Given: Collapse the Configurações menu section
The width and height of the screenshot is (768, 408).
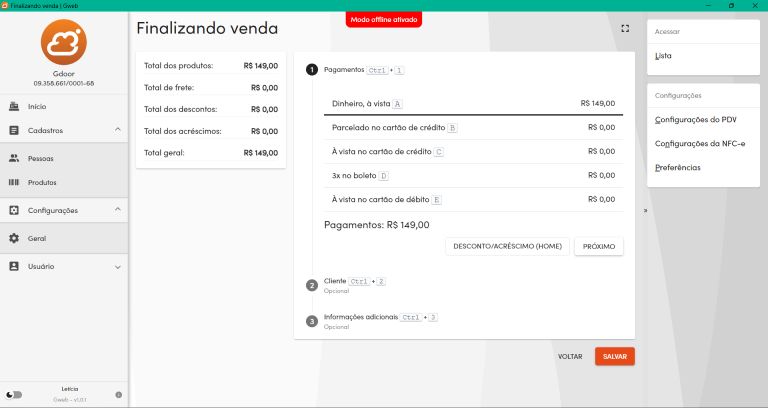Looking at the screenshot, I should click(117, 210).
